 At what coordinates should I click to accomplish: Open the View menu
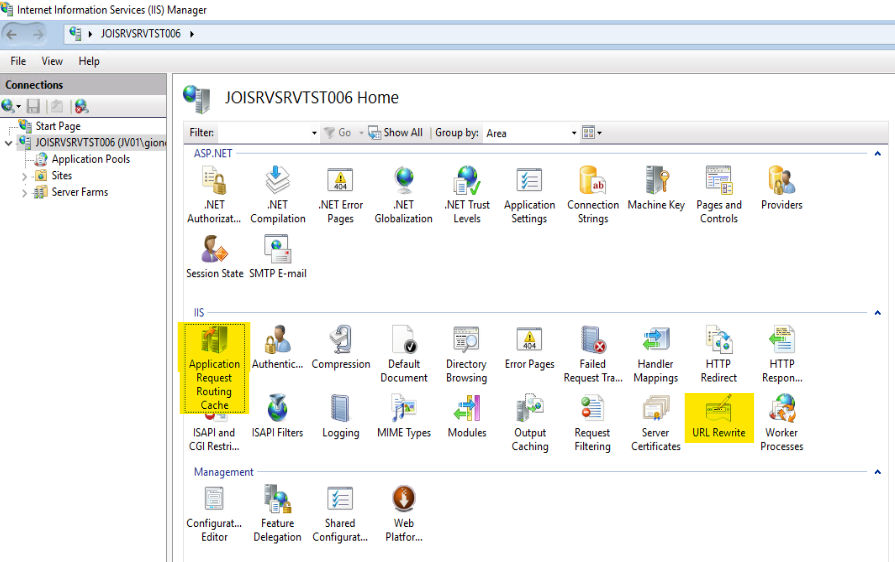point(52,61)
